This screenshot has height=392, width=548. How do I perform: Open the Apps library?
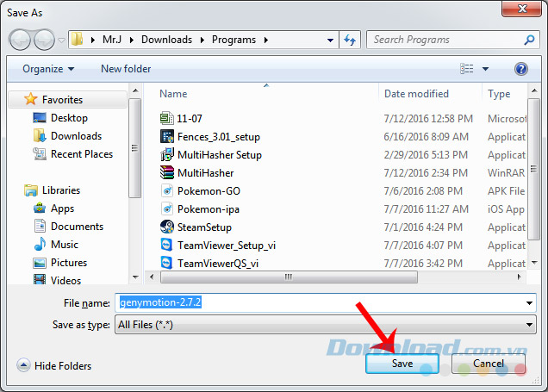62,208
